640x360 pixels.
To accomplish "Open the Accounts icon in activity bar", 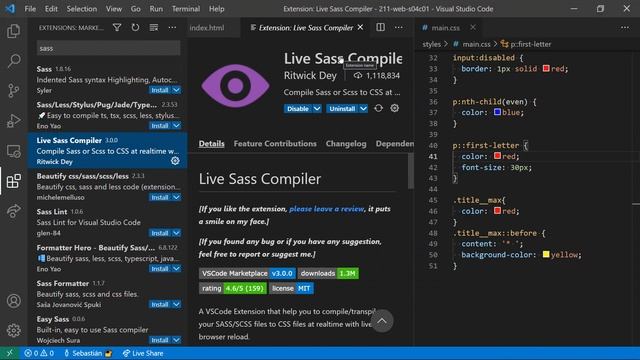I will click(x=13, y=301).
